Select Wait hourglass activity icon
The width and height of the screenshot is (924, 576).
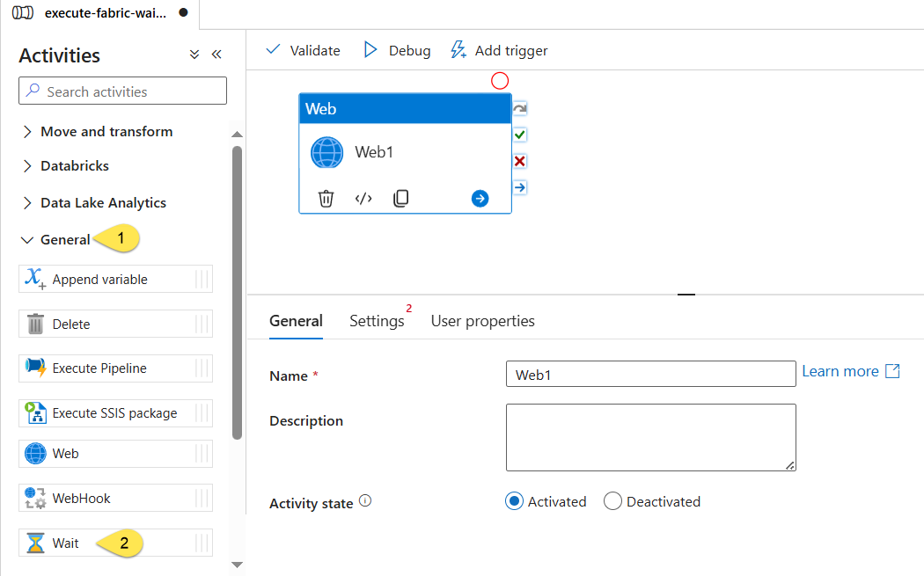[35, 543]
